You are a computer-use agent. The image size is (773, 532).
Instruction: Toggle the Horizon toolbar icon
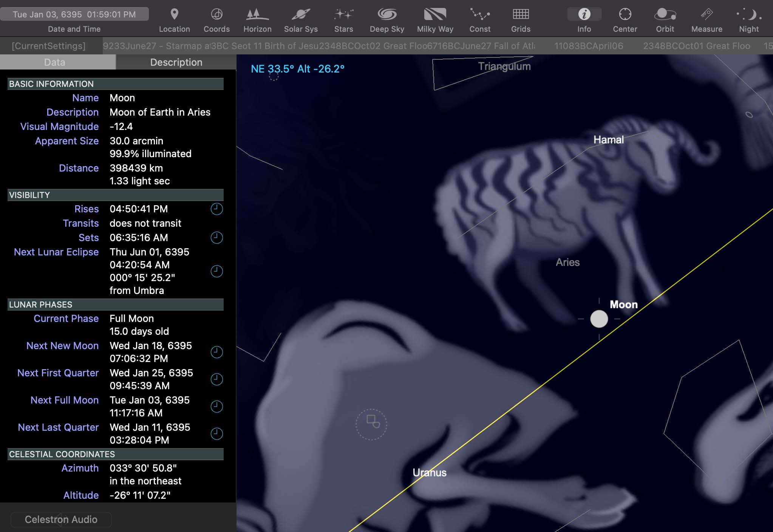pyautogui.click(x=257, y=14)
